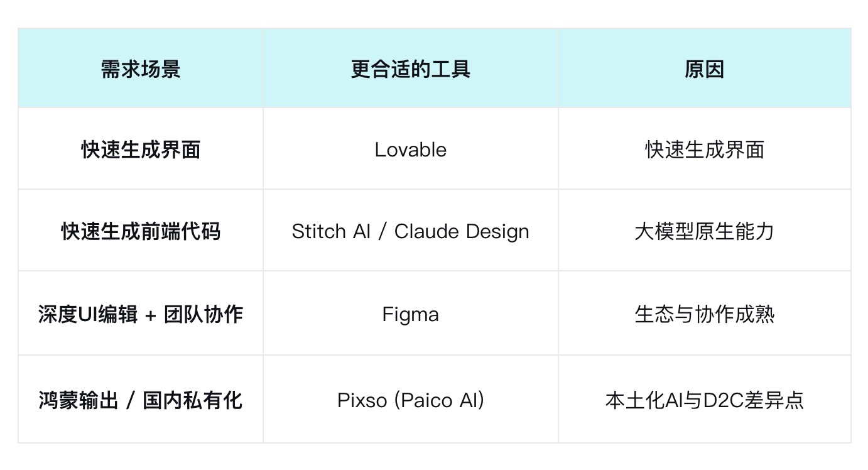The width and height of the screenshot is (868, 470).
Task: Click the 国内私有化 text in the last row
Action: (192, 400)
